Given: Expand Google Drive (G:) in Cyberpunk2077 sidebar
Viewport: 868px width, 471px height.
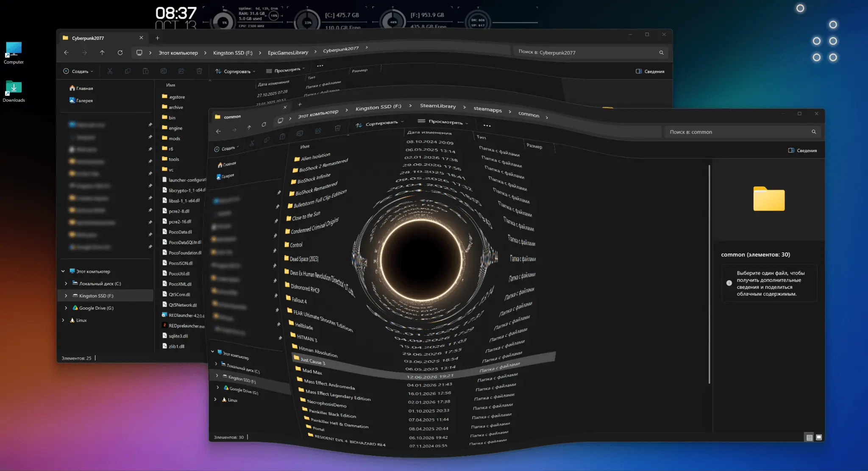Looking at the screenshot, I should pyautogui.click(x=66, y=308).
